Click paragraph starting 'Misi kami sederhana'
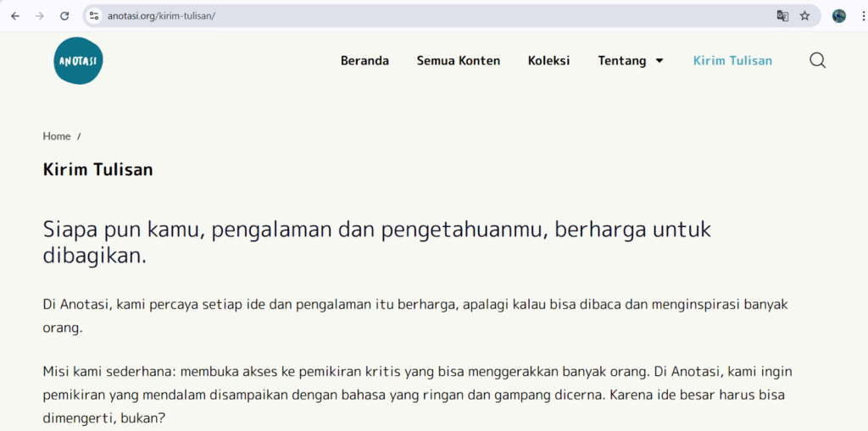The width and height of the screenshot is (868, 431). click(x=417, y=394)
